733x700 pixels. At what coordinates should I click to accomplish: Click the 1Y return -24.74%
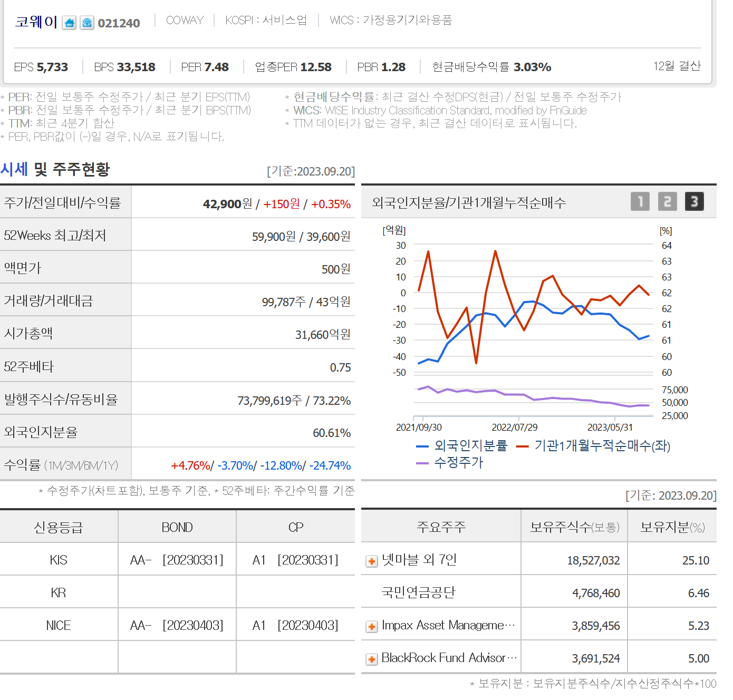point(330,465)
